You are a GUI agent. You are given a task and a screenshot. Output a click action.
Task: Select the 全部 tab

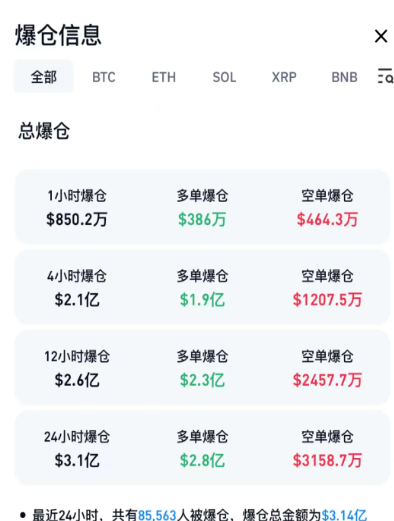click(43, 77)
